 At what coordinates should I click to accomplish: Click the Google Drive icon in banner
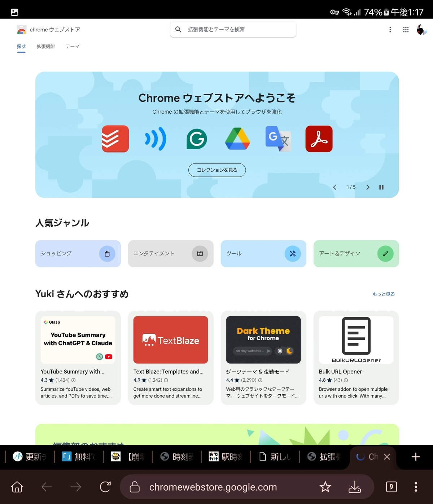237,139
